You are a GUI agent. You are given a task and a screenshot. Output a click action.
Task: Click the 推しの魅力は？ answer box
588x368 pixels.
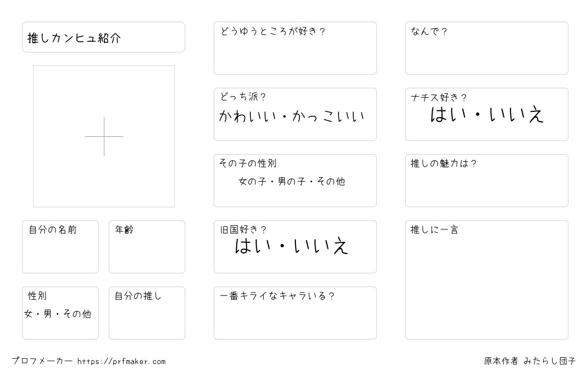click(487, 187)
